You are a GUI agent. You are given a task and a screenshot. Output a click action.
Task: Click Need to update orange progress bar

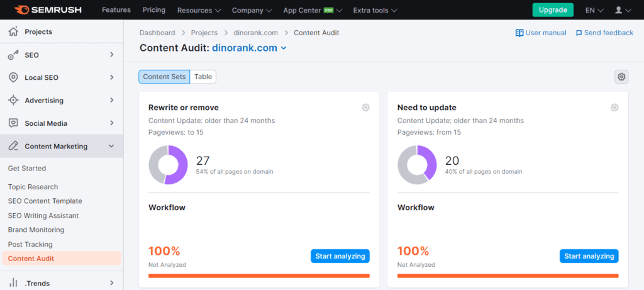[x=508, y=276]
